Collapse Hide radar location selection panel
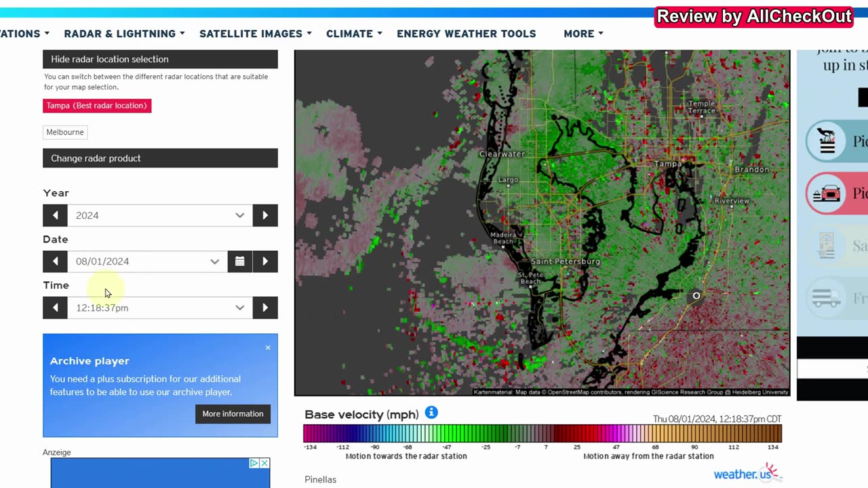 tap(160, 59)
